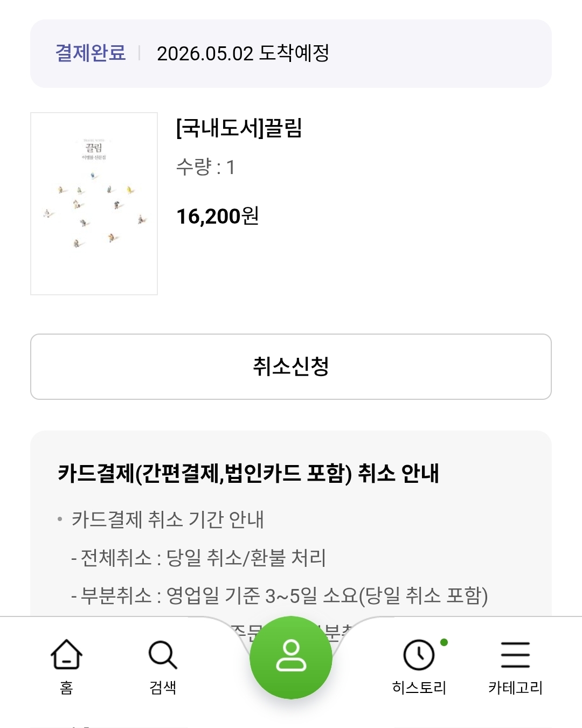Select the 결제완료 status label
Screen dimensions: 582x728
click(x=91, y=53)
